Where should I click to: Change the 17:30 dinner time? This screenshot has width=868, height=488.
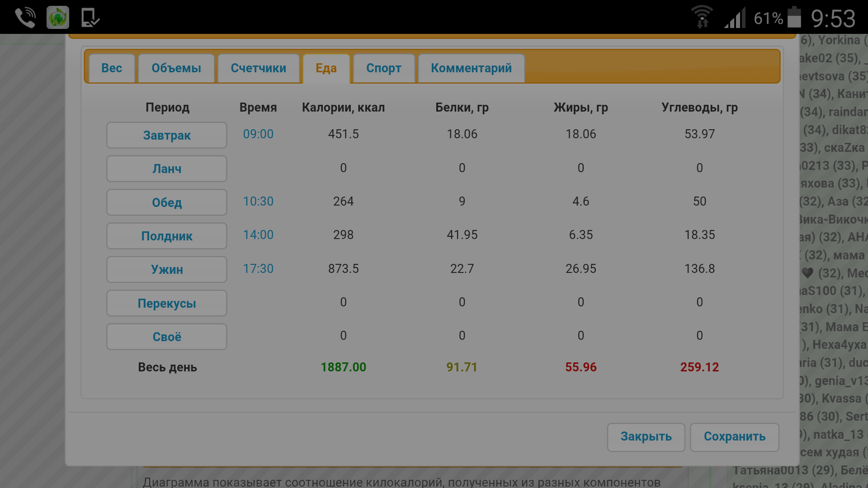258,269
